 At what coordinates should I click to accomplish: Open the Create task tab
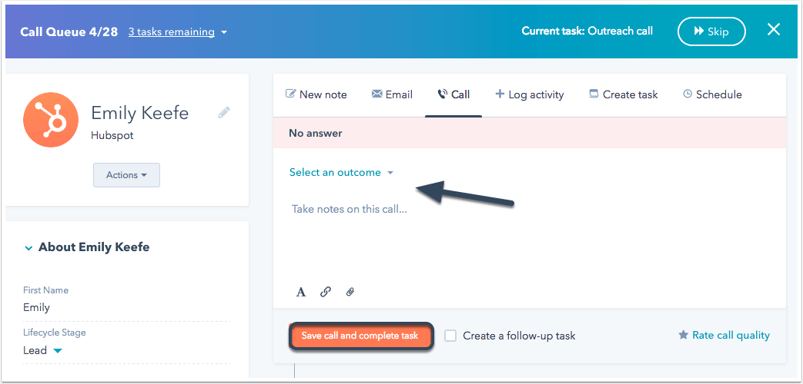(x=623, y=95)
